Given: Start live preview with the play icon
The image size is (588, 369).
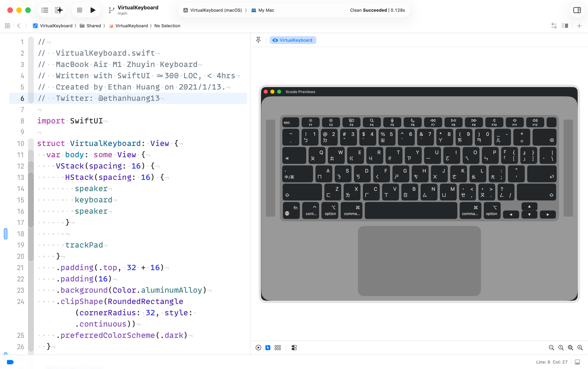Looking at the screenshot, I should tap(258, 348).
